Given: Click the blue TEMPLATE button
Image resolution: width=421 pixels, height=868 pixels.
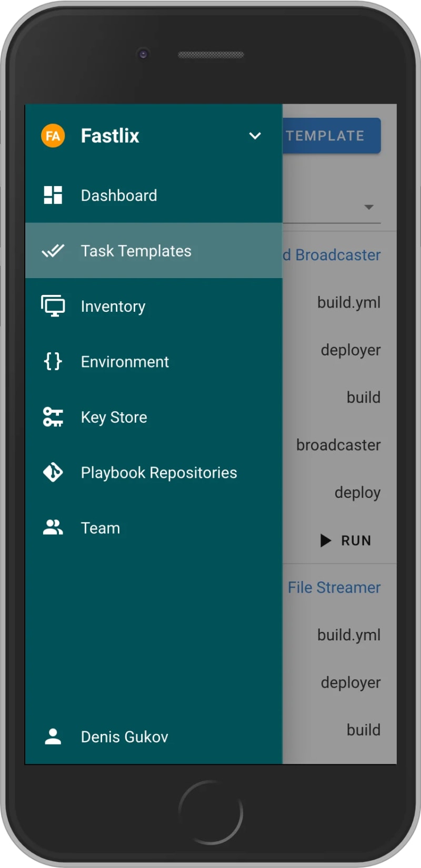Looking at the screenshot, I should pos(332,136).
